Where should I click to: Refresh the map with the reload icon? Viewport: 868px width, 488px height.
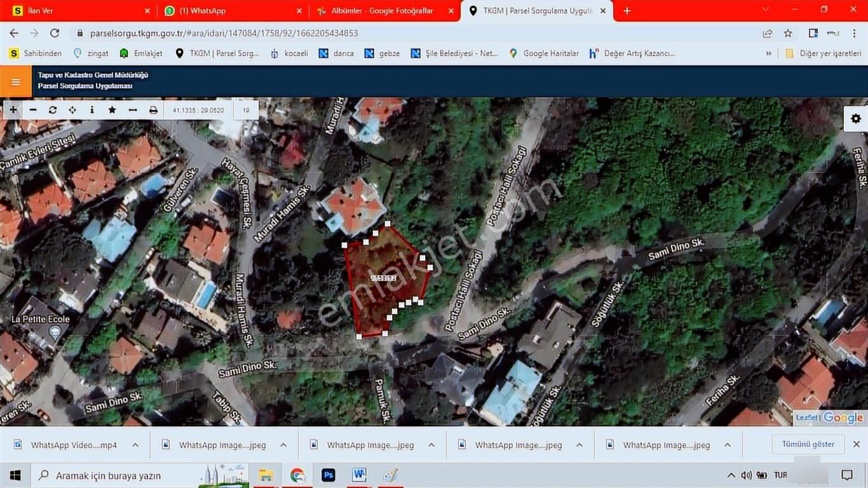(x=52, y=109)
